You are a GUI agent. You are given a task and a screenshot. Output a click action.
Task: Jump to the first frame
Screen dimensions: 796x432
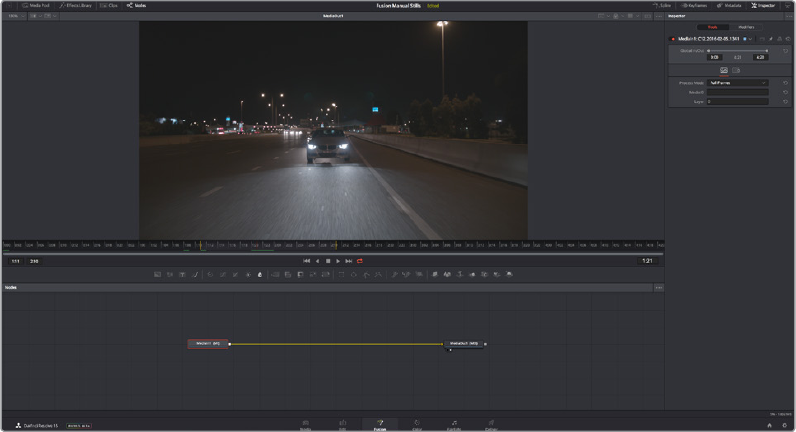click(307, 261)
